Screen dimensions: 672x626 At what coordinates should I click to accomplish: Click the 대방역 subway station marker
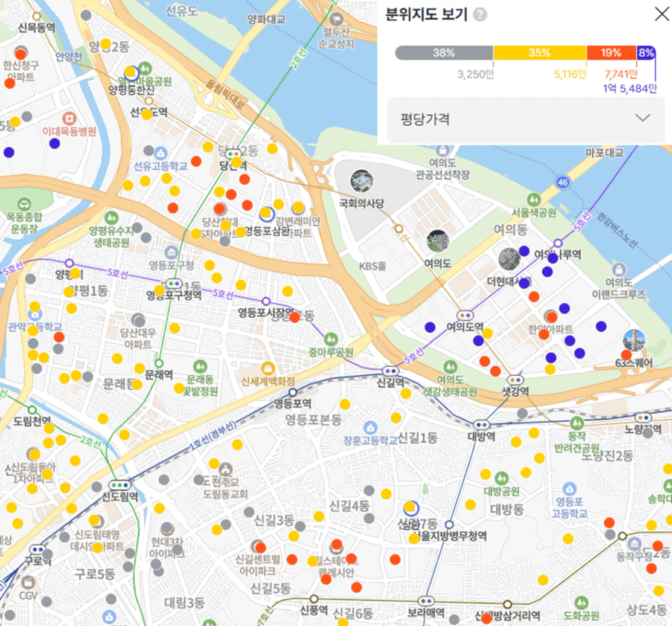pyautogui.click(x=481, y=424)
